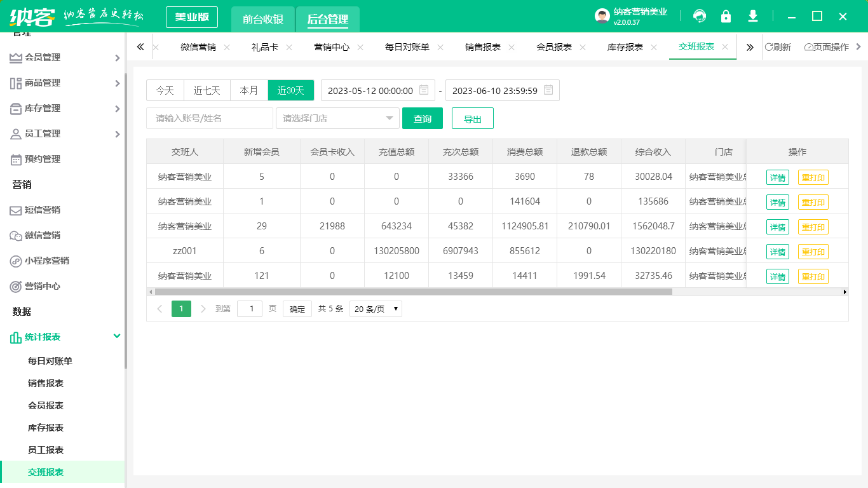This screenshot has width=868, height=488.
Task: Open the 页面操作 page operations menu
Action: point(825,46)
